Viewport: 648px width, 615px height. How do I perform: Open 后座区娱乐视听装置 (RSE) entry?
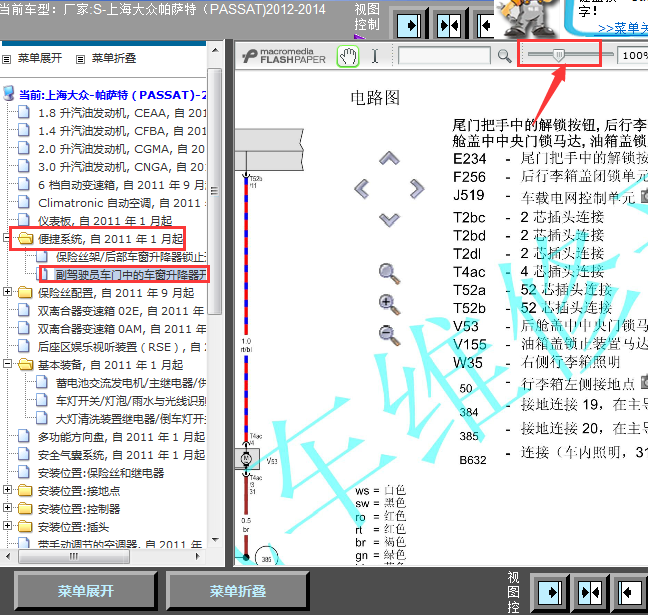[x=122, y=347]
